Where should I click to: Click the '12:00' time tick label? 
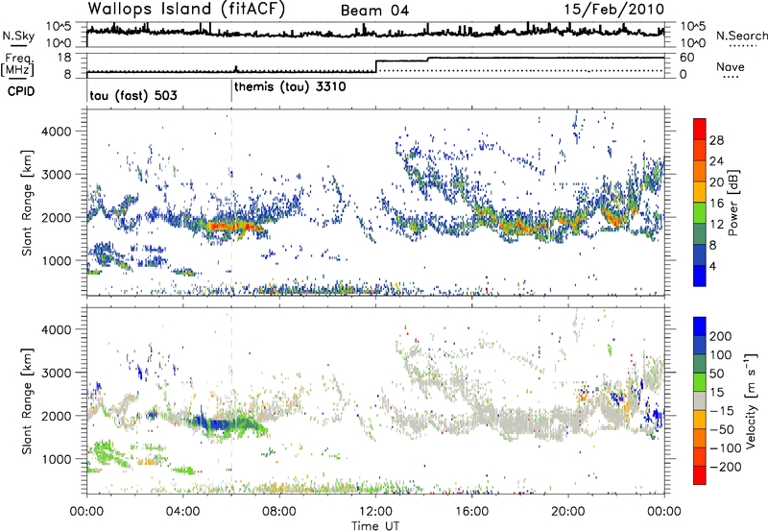tap(375, 512)
